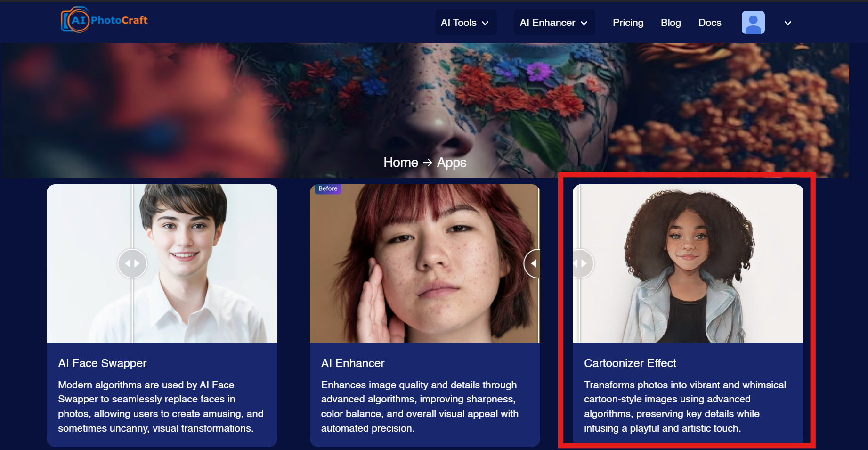
Task: Click the Home breadcrumb link
Action: pyautogui.click(x=401, y=163)
